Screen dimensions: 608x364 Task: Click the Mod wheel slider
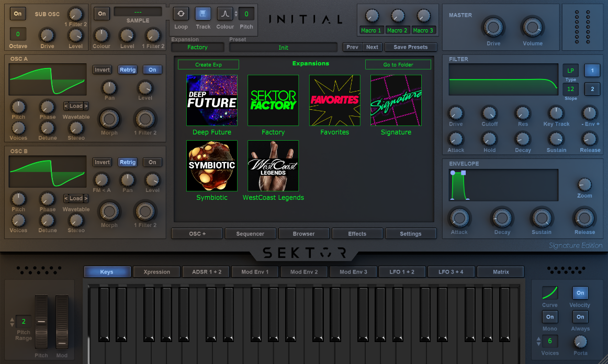tap(62, 322)
